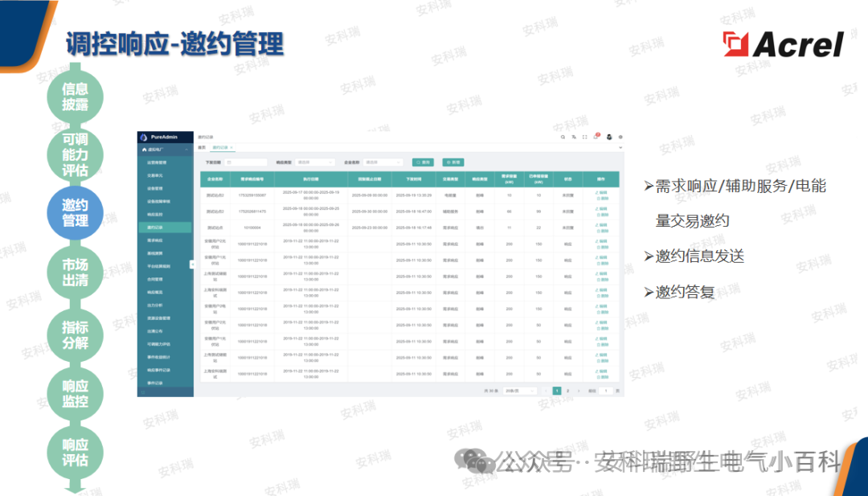Close the 邀约记录 tab with x icon
Image resolution: width=868 pixels, height=496 pixels.
pos(231,148)
